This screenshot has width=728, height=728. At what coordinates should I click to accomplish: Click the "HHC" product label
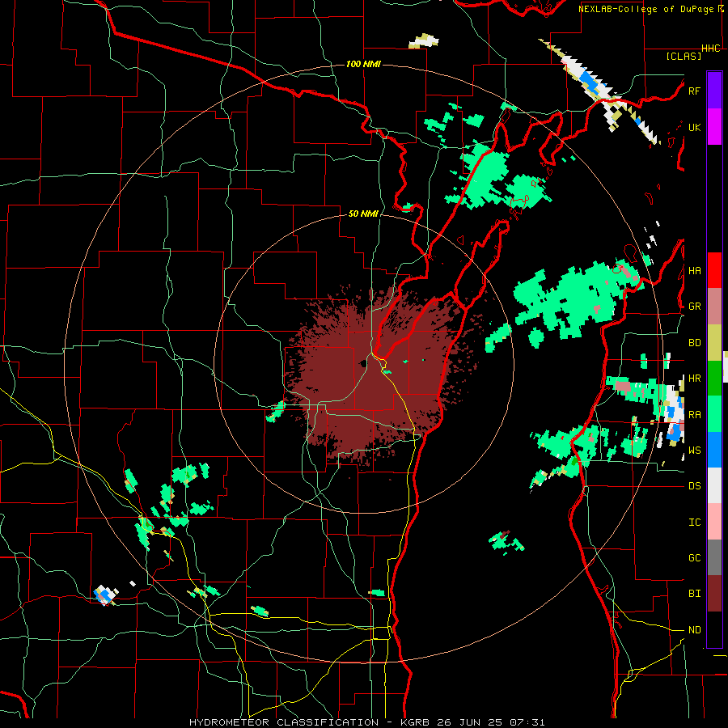coord(711,49)
